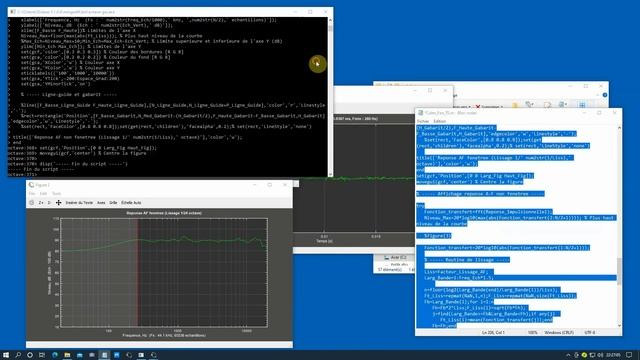Click 'Ln 206, Col 1' in Notepad status bar
This screenshot has width=640, height=360.
point(493,333)
